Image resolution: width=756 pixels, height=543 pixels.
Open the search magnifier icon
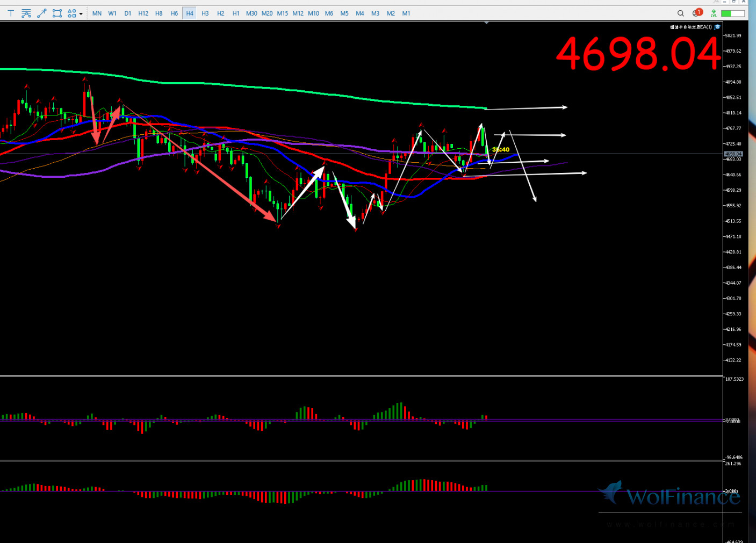(x=681, y=13)
